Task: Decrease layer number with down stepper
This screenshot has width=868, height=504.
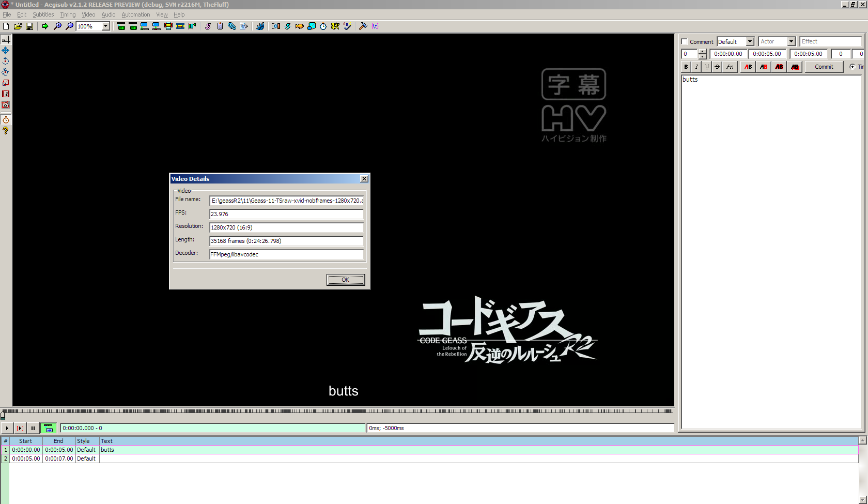Action: (702, 56)
